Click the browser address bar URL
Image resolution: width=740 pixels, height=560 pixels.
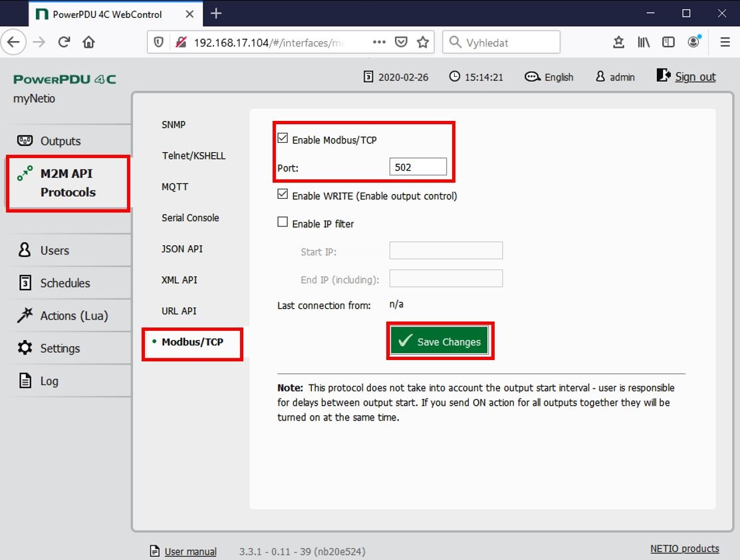coord(269,43)
